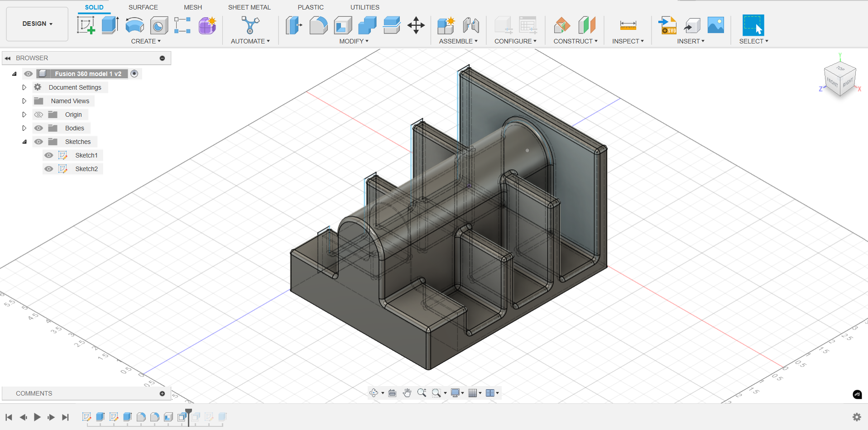Open the MODIFY dropdown menu
The image size is (868, 430).
pyautogui.click(x=354, y=41)
